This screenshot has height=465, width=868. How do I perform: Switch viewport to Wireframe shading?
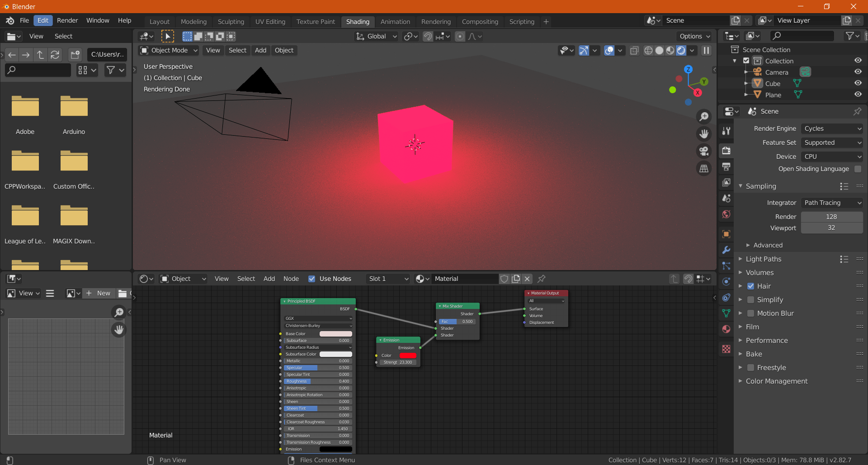[648, 51]
